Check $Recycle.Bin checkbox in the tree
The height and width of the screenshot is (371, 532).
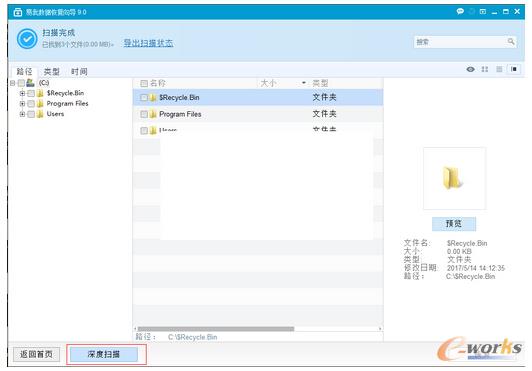coord(31,93)
